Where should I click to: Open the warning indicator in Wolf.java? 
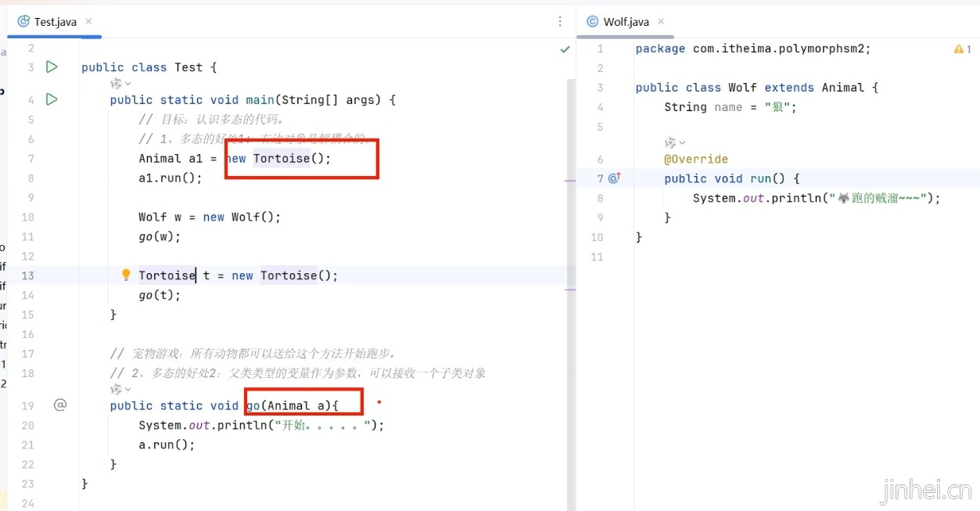coord(962,49)
